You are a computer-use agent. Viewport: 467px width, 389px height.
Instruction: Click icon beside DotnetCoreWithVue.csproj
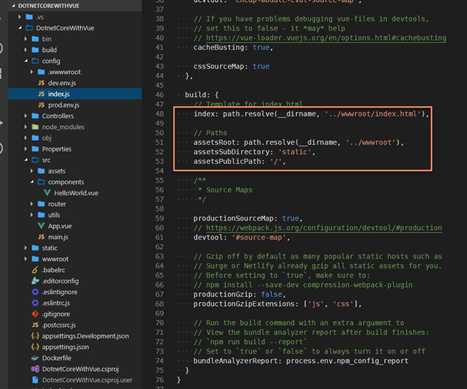tap(35, 369)
